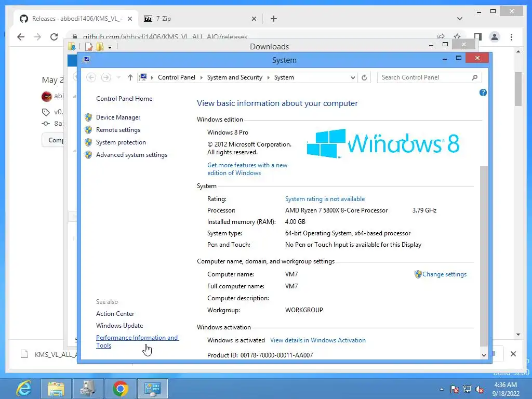532x399 pixels.
Task: Select System breadcrumb in address bar
Action: click(284, 78)
